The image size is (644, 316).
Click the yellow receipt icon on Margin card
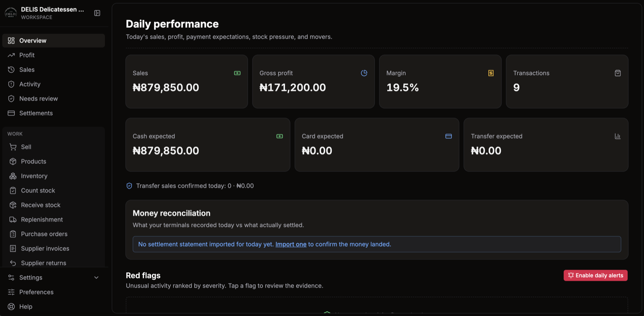tap(491, 73)
